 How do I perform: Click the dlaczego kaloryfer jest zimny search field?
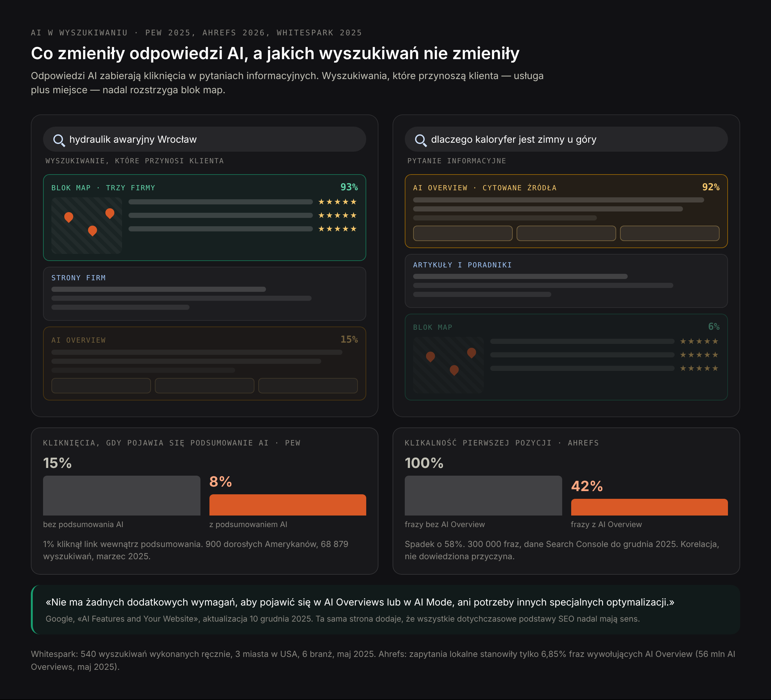(566, 139)
